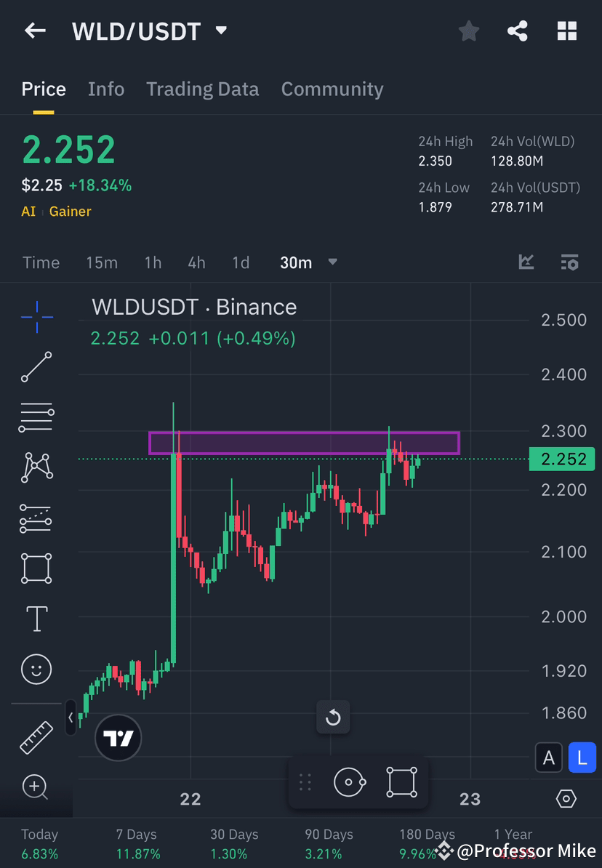This screenshot has height=868, width=602.
Task: Select the ruler measurement tool
Action: pos(36,736)
